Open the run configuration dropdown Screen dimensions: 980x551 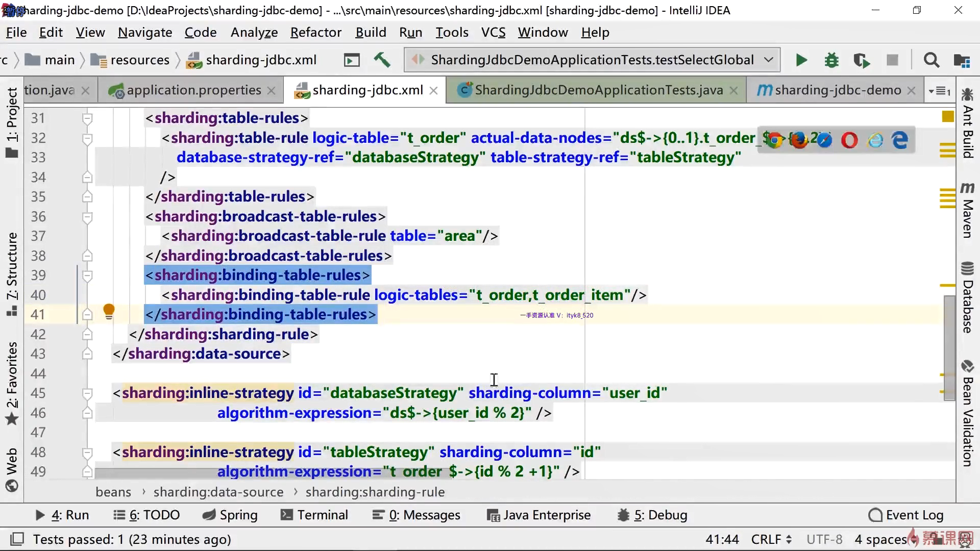point(768,60)
